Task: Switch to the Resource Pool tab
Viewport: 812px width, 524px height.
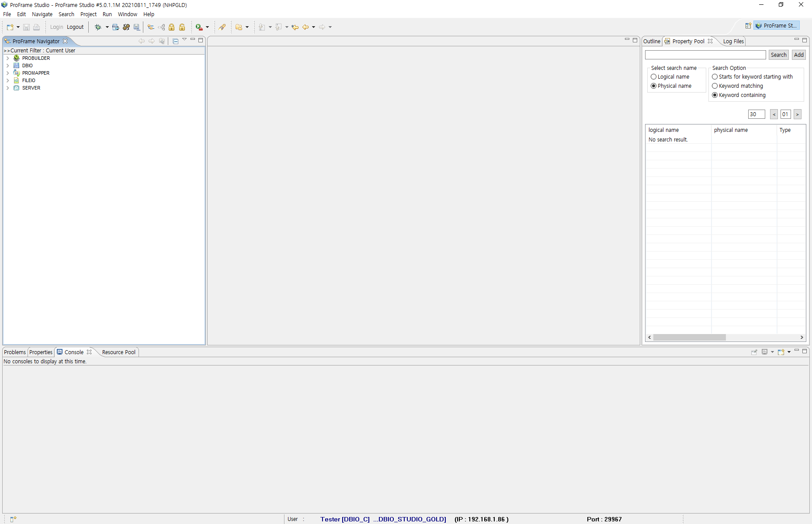Action: 118,352
